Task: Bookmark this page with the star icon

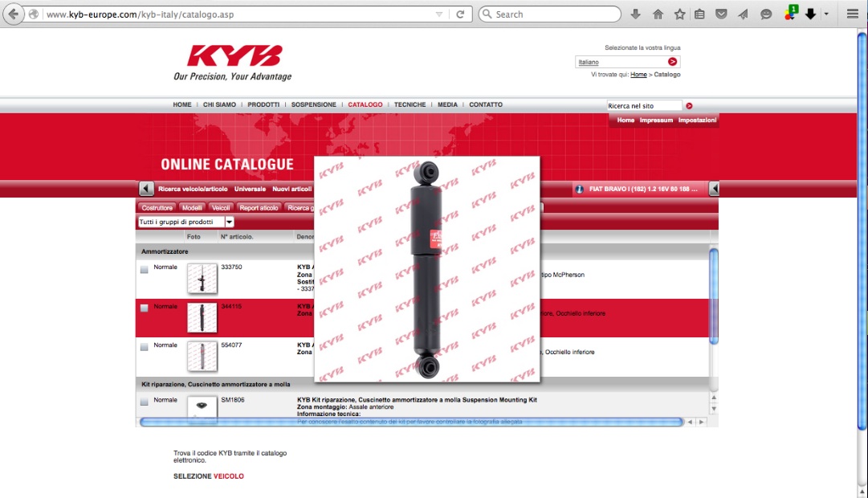Action: (x=680, y=14)
